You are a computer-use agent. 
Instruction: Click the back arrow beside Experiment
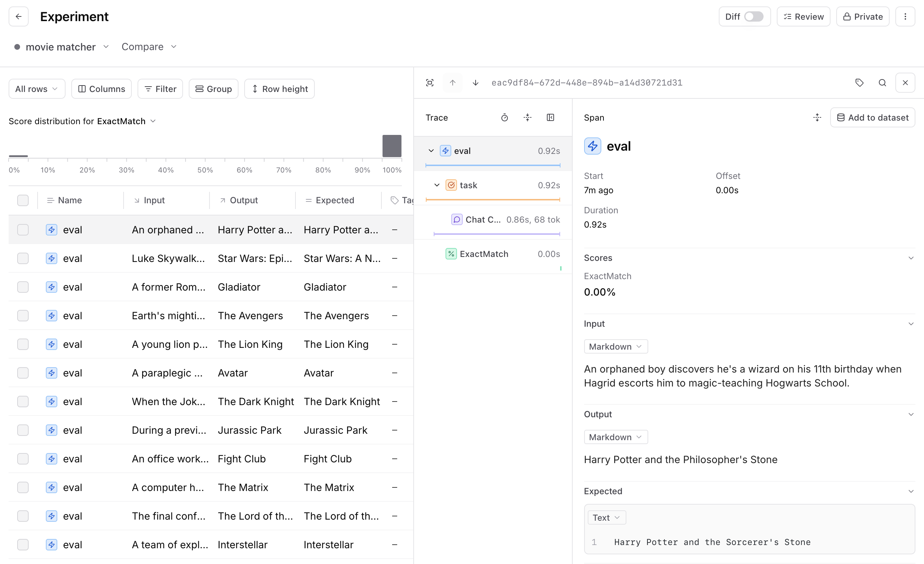point(18,16)
